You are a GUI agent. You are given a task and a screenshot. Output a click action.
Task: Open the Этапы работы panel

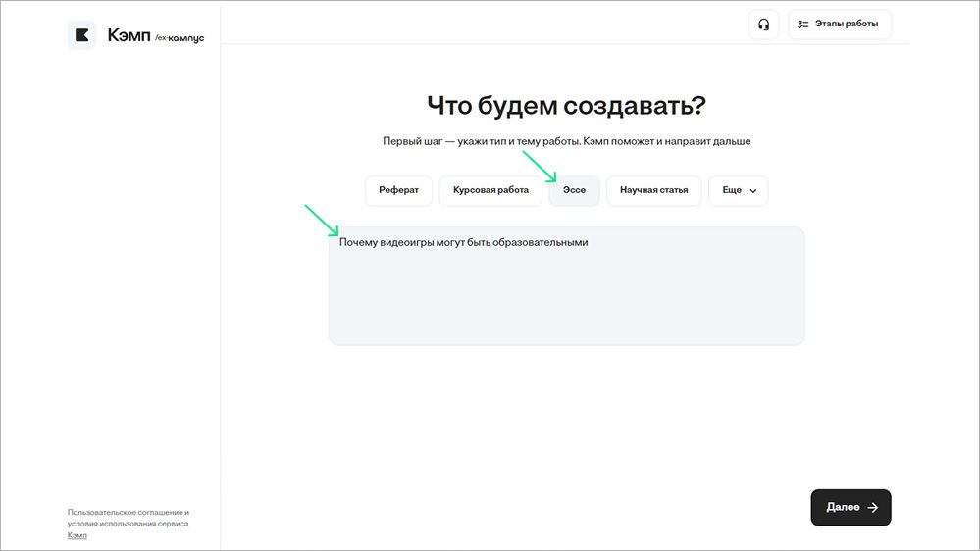click(x=840, y=25)
